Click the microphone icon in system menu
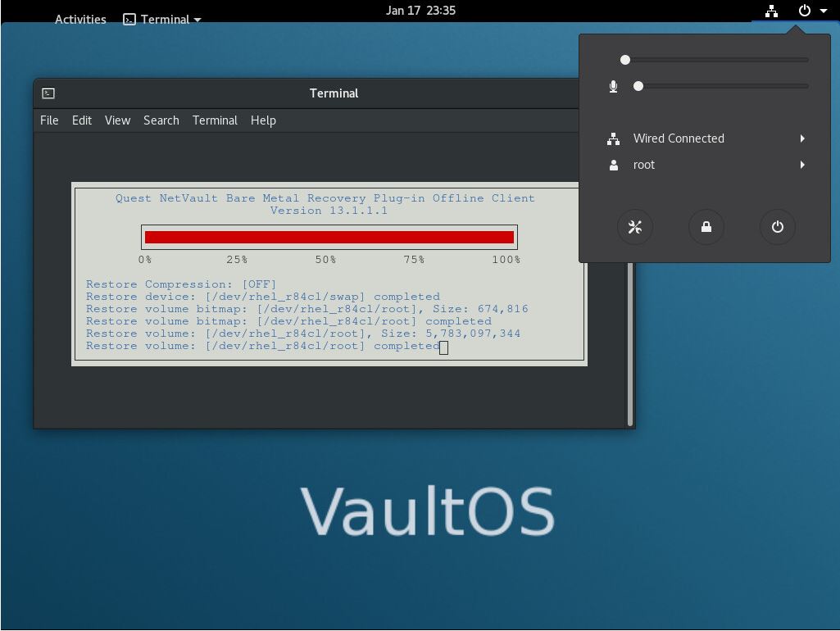Image resolution: width=840 pixels, height=631 pixels. pos(613,86)
